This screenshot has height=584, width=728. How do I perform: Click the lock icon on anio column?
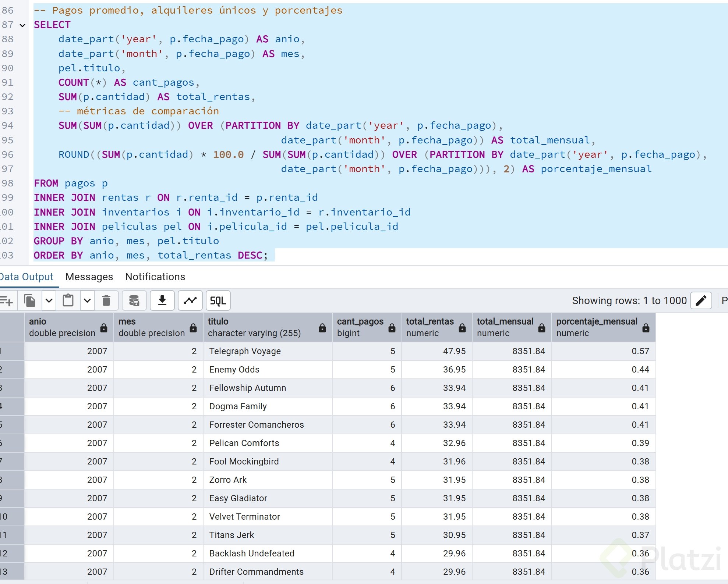[x=104, y=328]
